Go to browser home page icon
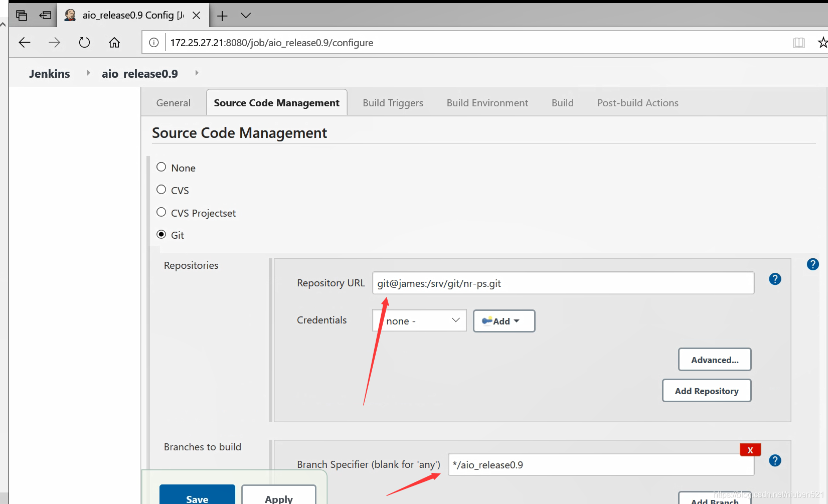This screenshot has width=828, height=504. tap(114, 43)
